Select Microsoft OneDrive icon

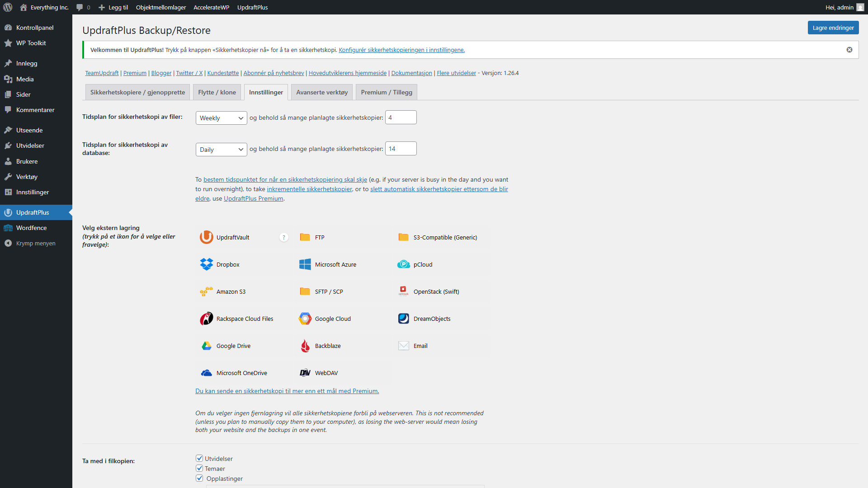tap(207, 373)
